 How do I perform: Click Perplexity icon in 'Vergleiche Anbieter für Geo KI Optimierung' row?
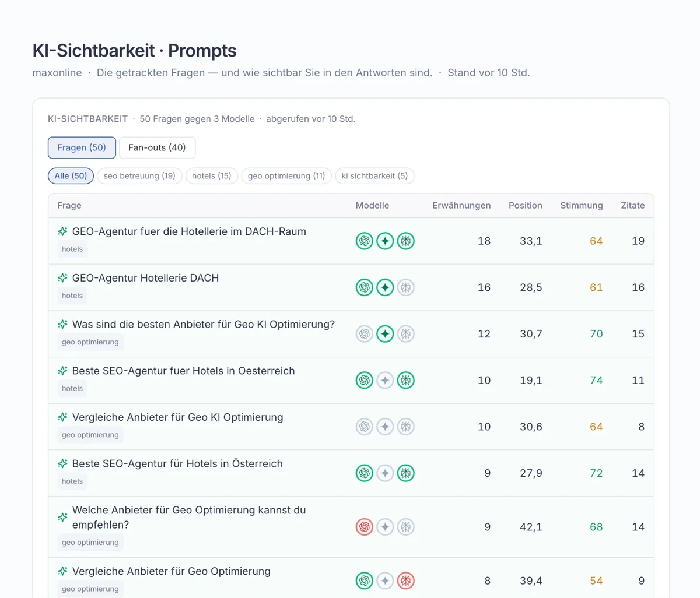point(406,427)
